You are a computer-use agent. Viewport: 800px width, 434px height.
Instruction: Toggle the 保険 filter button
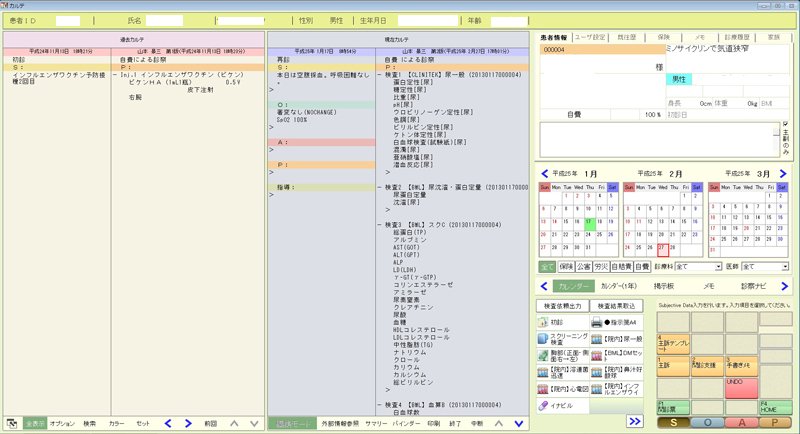[x=566, y=267]
